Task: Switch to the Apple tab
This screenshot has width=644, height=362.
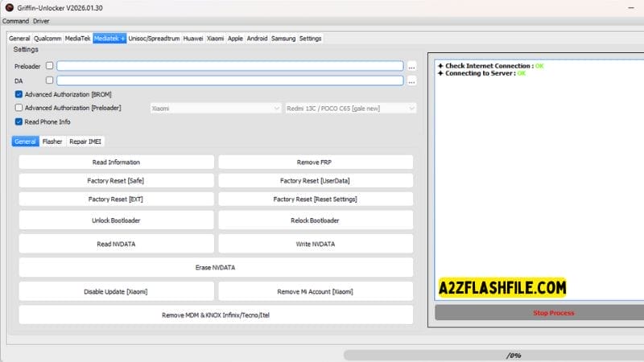Action: 235,38
